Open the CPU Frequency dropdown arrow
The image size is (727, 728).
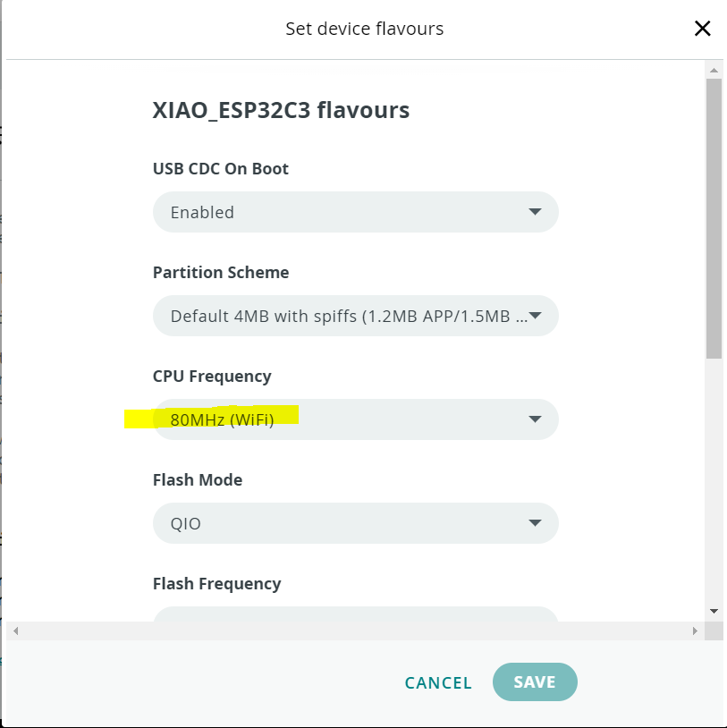[535, 419]
